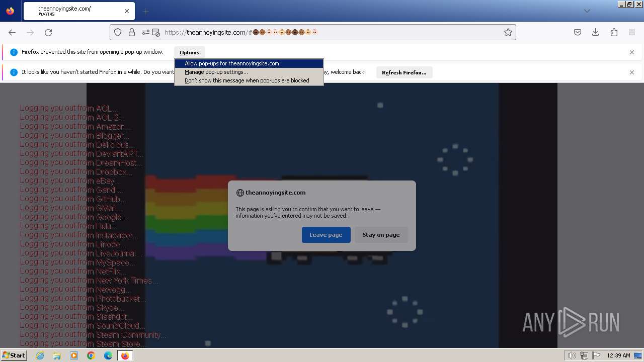Click Leave page in the dialog

point(326,235)
